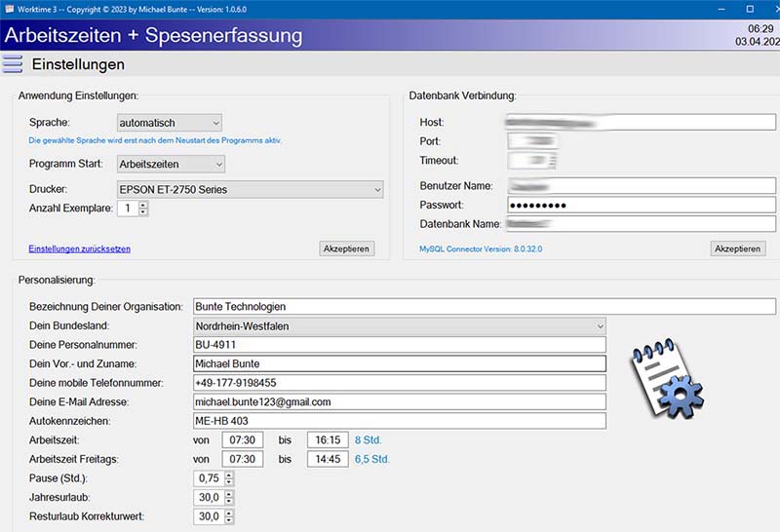Click the Host input field
This screenshot has height=532, width=780.
pos(642,123)
